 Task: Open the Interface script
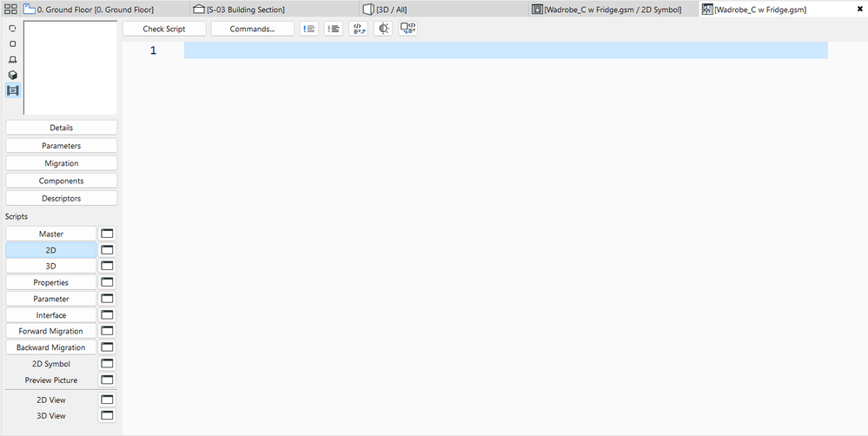click(51, 314)
